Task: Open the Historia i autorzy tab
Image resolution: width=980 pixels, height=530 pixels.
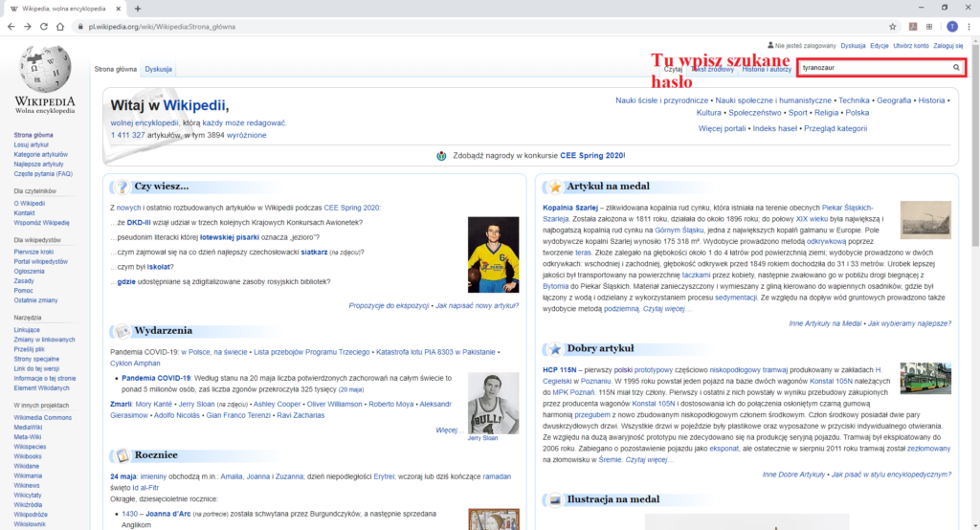Action: (767, 70)
